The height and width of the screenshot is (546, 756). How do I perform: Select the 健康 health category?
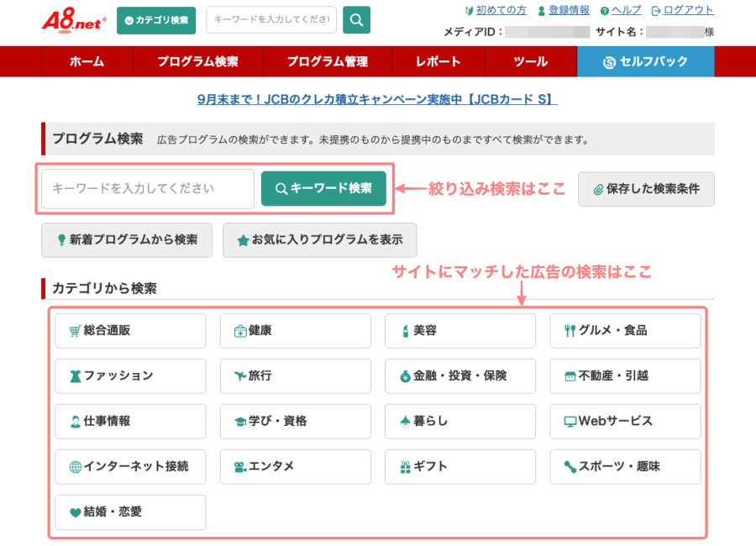[295, 331]
